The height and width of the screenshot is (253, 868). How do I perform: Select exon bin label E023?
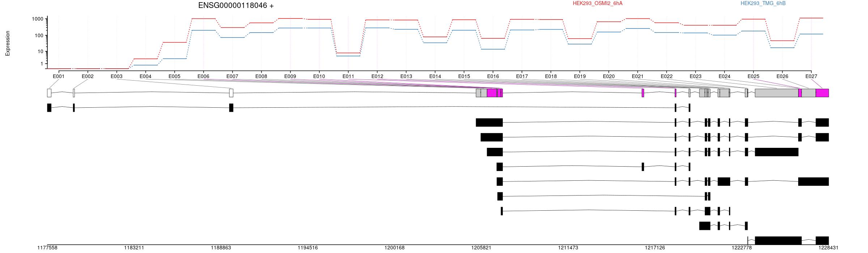tap(695, 76)
